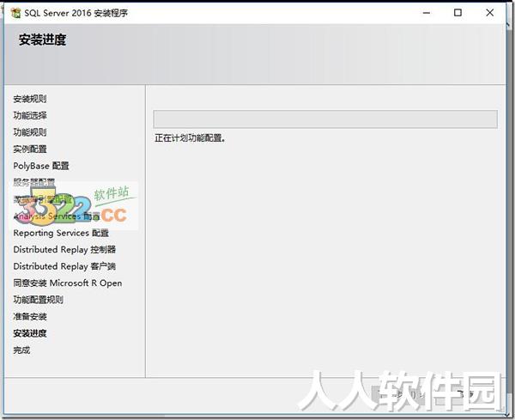This screenshot has height=420, width=515.
Task: Click the installation progress bar
Action: pyautogui.click(x=325, y=119)
